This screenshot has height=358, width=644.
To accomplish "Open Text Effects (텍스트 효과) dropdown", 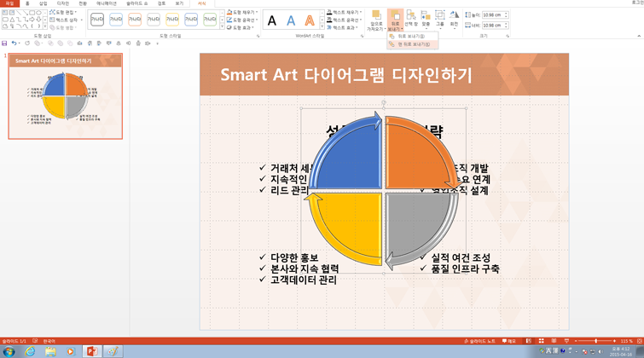I will pos(343,27).
